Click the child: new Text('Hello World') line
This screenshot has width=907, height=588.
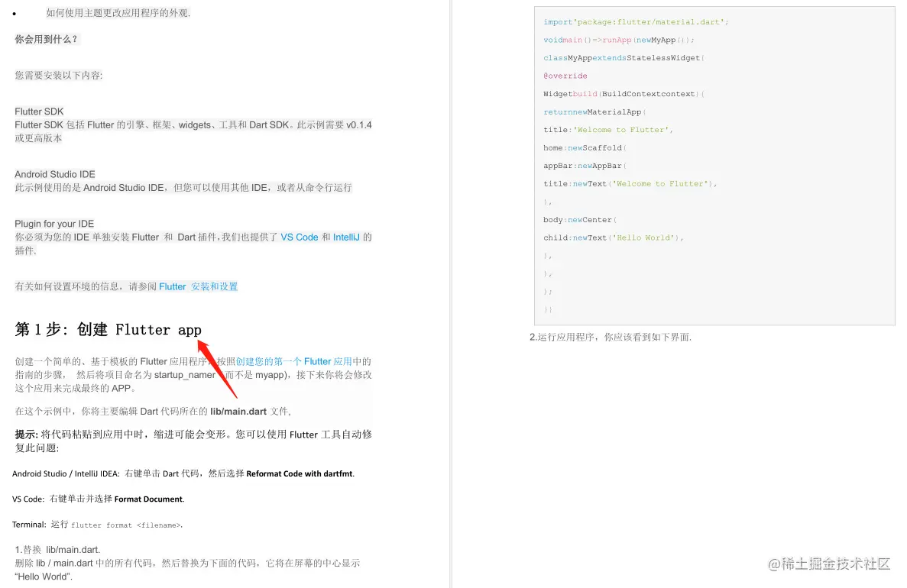613,237
